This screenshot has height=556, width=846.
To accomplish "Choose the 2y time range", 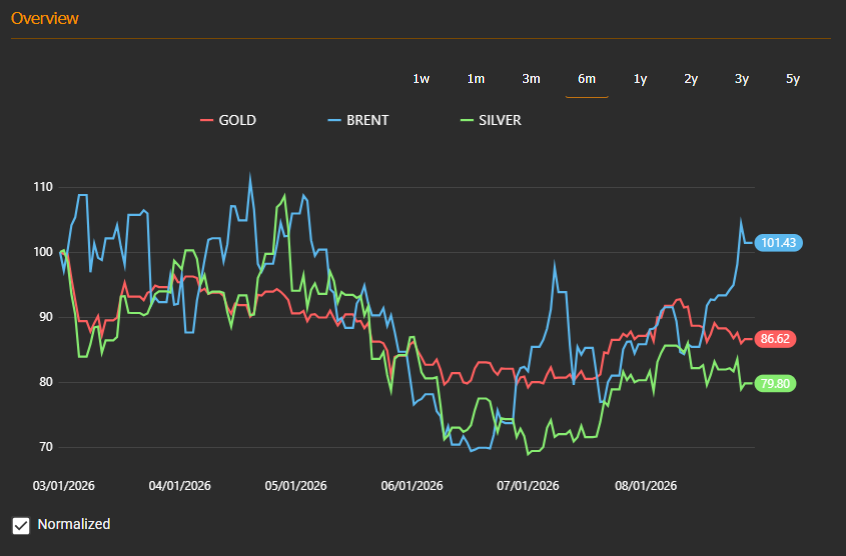I will [691, 79].
